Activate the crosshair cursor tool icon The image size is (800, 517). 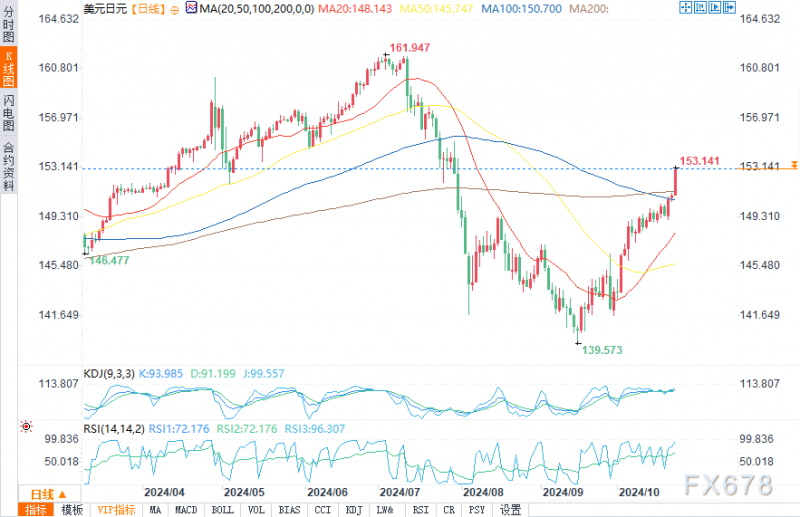click(686, 8)
